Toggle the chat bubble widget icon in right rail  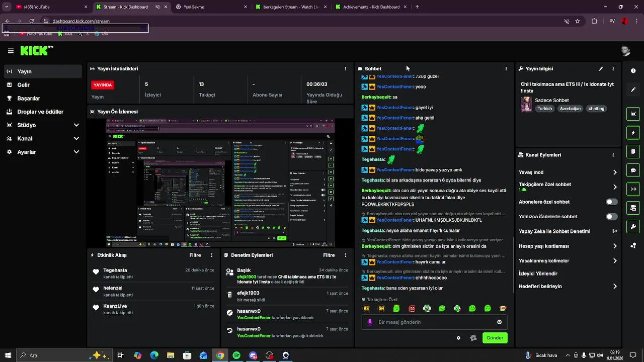point(633,170)
